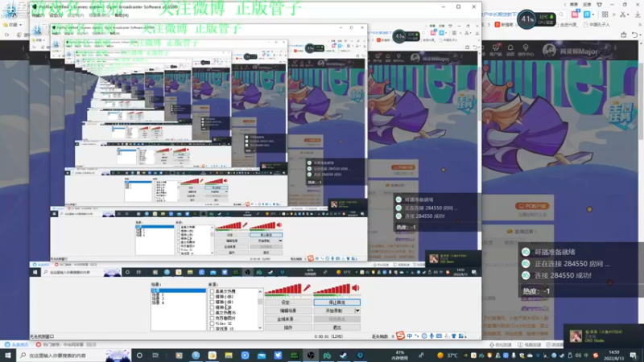Click the 头条资讯 item in browser status bar
Screen dimensions: 644x362
pyautogui.click(x=17, y=345)
